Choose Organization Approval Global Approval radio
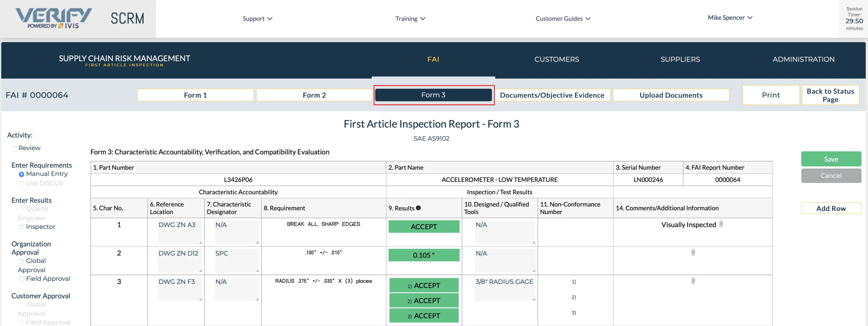This screenshot has height=326, width=868. pos(21,261)
